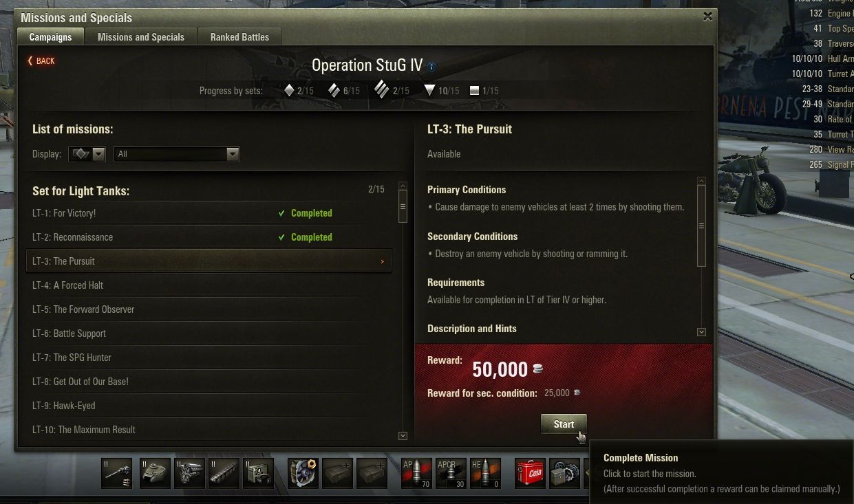Start the LT-3 mission
This screenshot has height=504, width=854.
tap(564, 424)
